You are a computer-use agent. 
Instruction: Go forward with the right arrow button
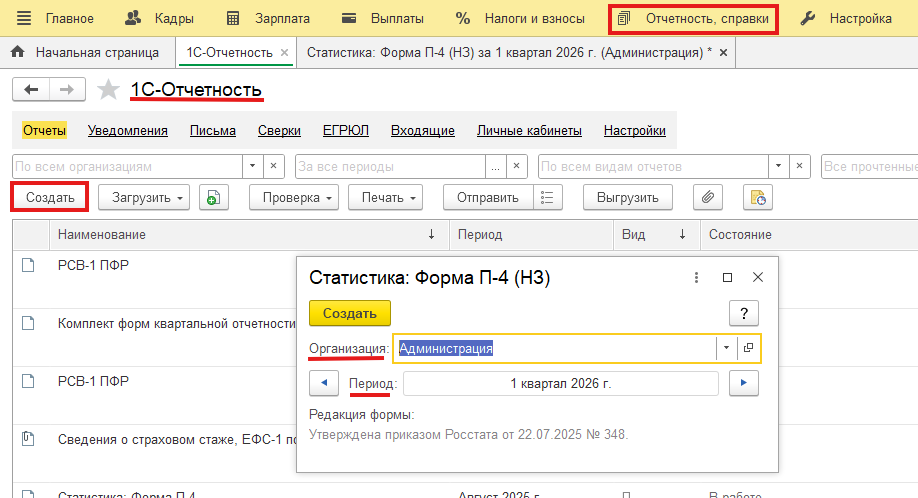pyautogui.click(x=67, y=90)
